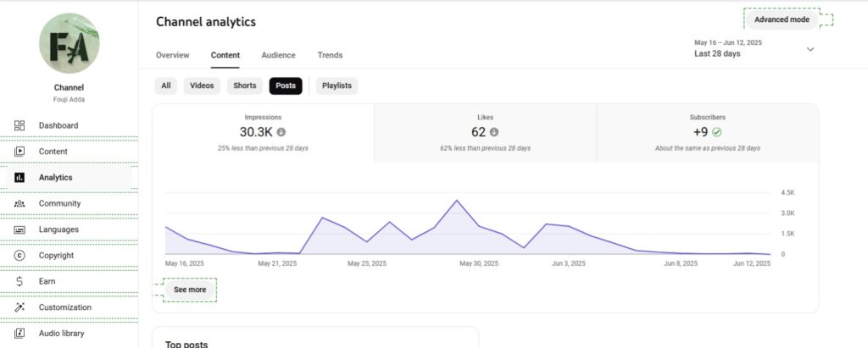Filter content by Shorts chip
Viewport: 868px width, 348px height.
pyautogui.click(x=245, y=86)
